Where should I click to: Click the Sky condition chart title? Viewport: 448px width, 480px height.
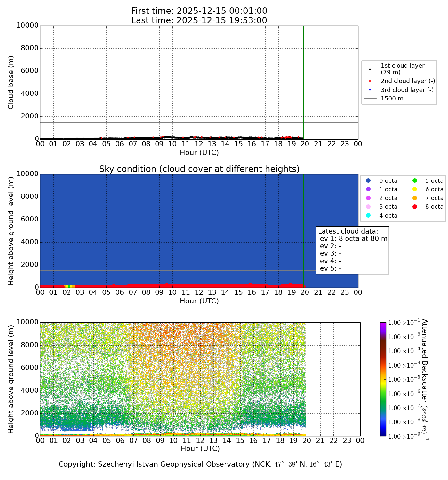pos(199,169)
